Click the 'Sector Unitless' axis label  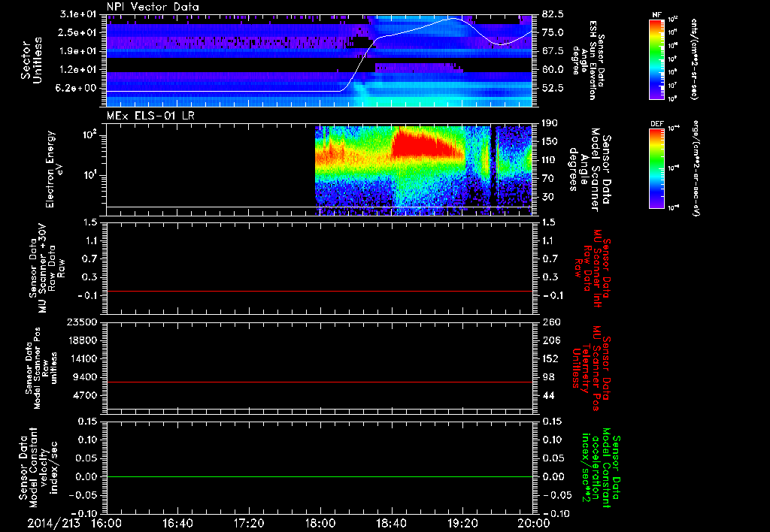point(32,60)
